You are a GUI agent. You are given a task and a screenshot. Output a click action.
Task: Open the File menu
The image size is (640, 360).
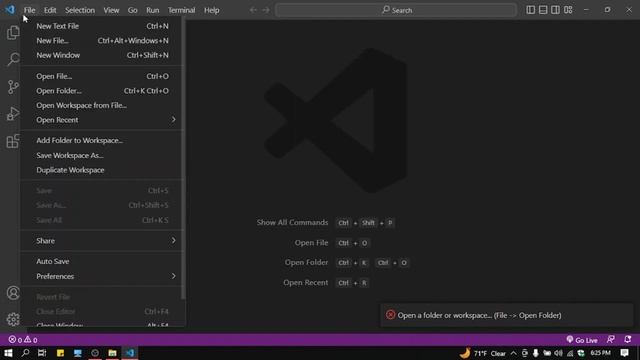click(x=29, y=10)
